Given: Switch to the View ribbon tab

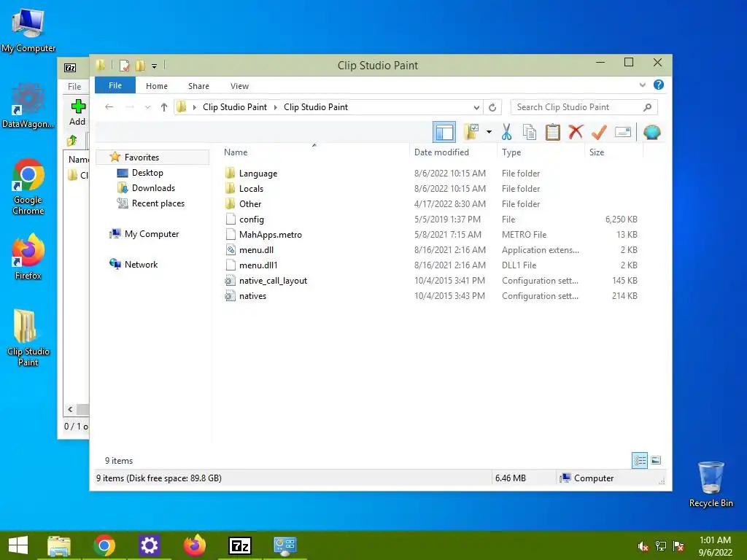Looking at the screenshot, I should [x=239, y=86].
